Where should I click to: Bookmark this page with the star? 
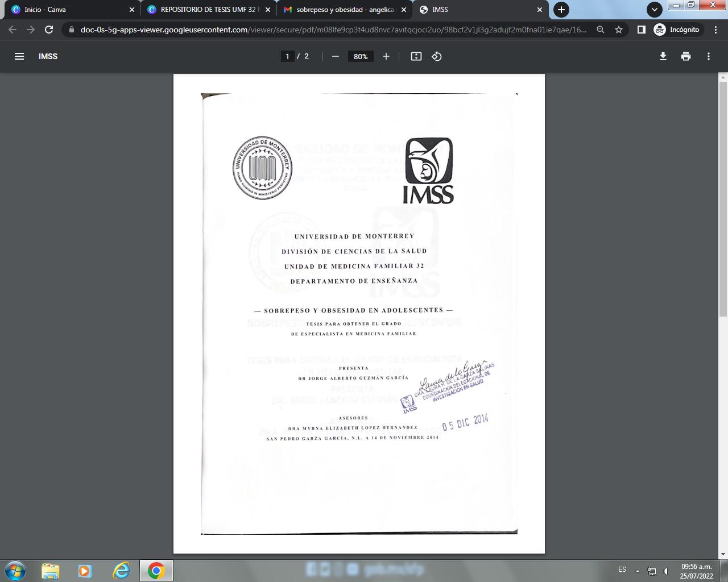click(619, 30)
